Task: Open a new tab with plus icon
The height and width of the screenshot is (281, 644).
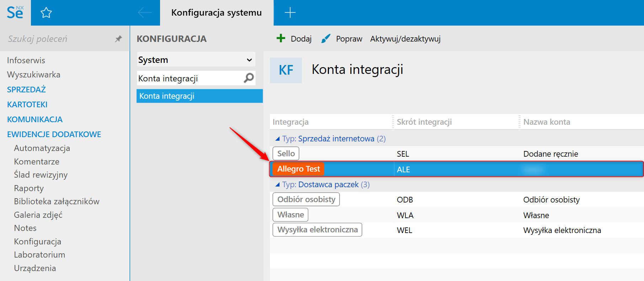Action: click(x=290, y=13)
